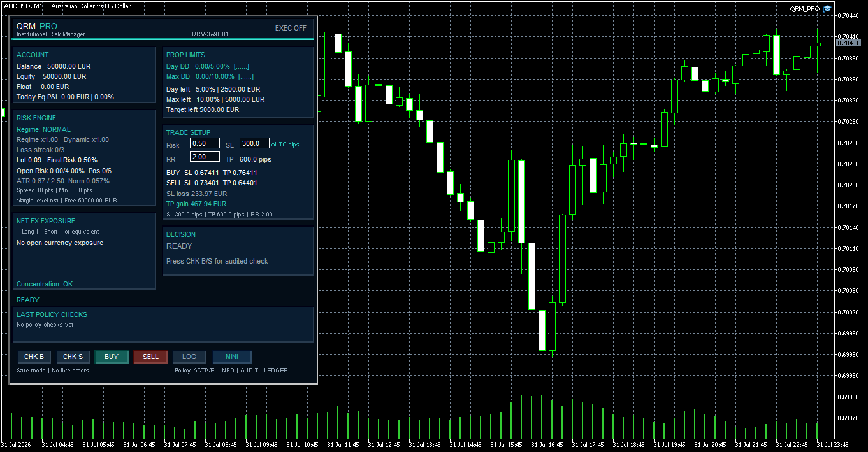Click the Float 0.00 EUR line
The width and height of the screenshot is (868, 452).
coord(43,87)
